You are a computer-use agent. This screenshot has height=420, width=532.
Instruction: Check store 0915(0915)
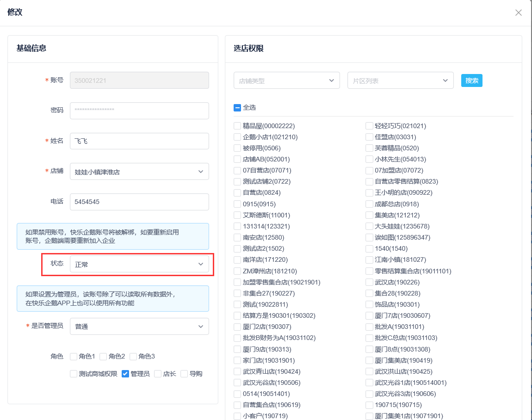click(x=237, y=204)
